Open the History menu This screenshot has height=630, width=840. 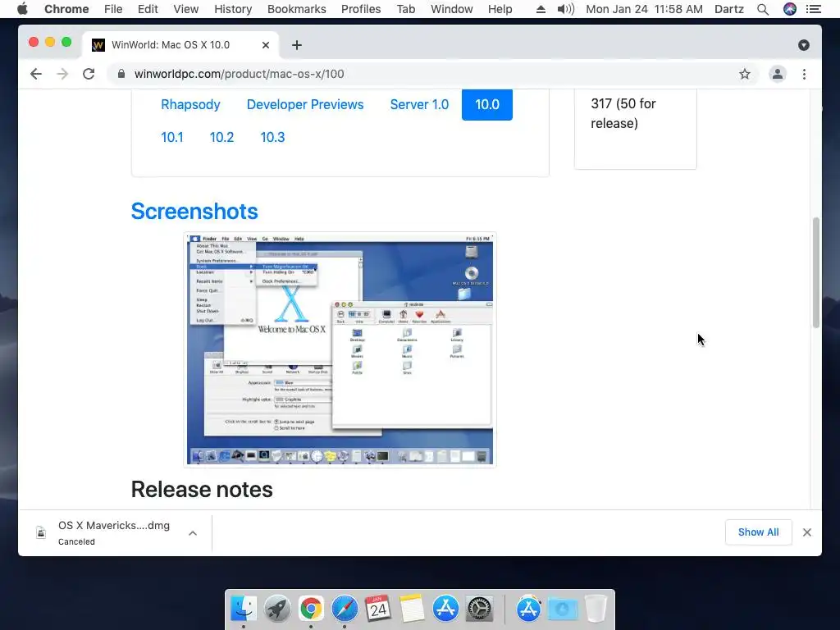(233, 9)
